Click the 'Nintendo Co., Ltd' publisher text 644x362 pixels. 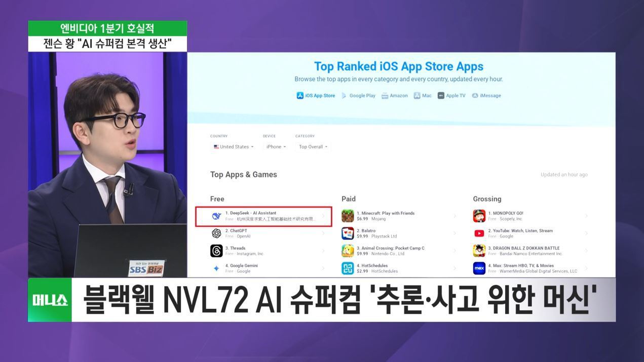point(388,254)
